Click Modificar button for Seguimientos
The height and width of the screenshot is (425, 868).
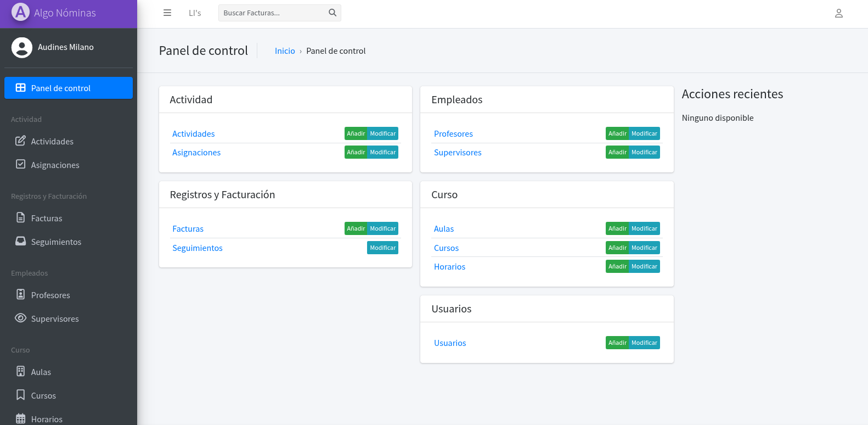[x=383, y=248]
